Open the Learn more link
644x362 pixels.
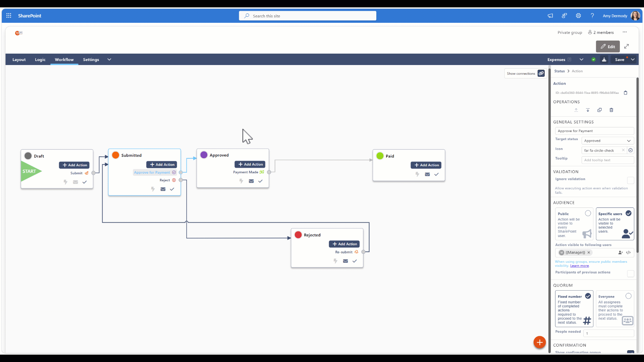tap(579, 266)
